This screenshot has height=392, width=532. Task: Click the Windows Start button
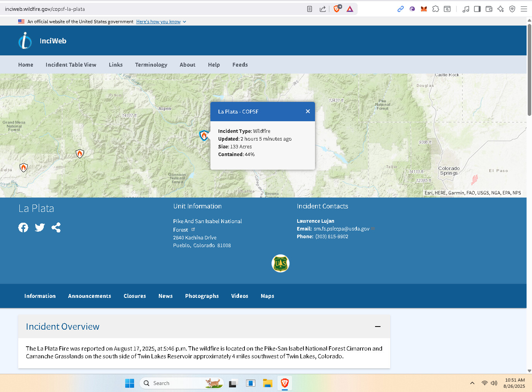point(130,383)
